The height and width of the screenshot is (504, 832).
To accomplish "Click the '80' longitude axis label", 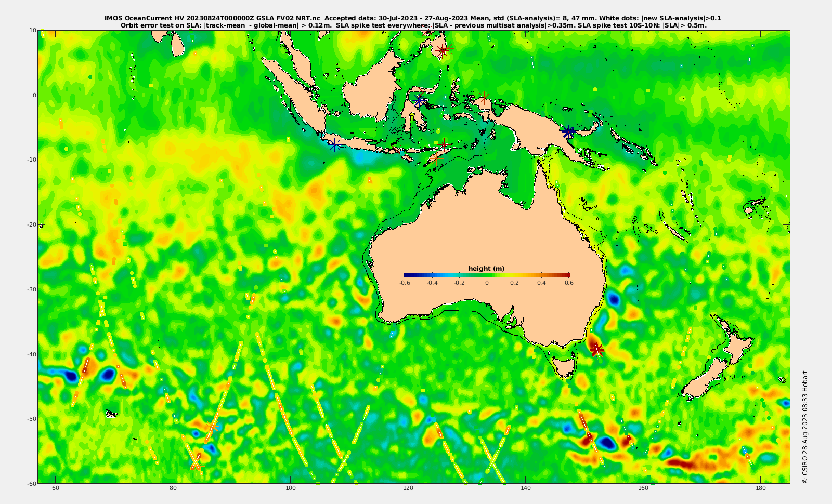I will click(173, 488).
